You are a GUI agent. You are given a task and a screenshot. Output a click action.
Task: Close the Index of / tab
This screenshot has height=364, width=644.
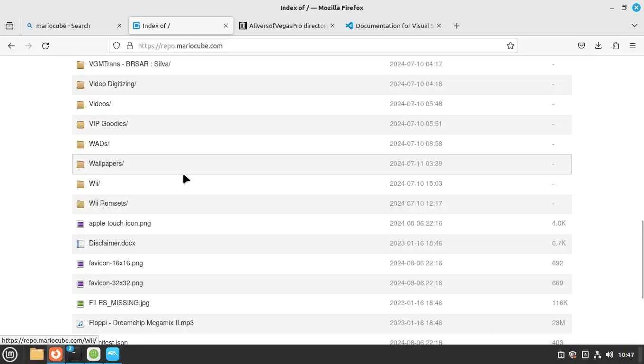click(226, 26)
